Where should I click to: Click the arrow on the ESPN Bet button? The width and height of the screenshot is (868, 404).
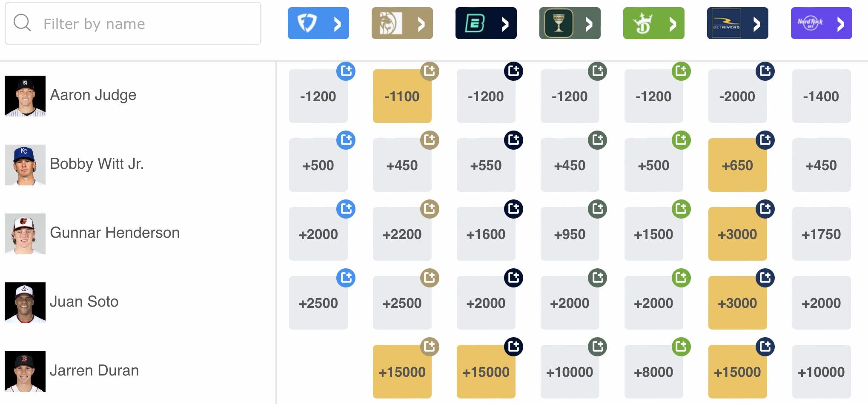(x=505, y=24)
